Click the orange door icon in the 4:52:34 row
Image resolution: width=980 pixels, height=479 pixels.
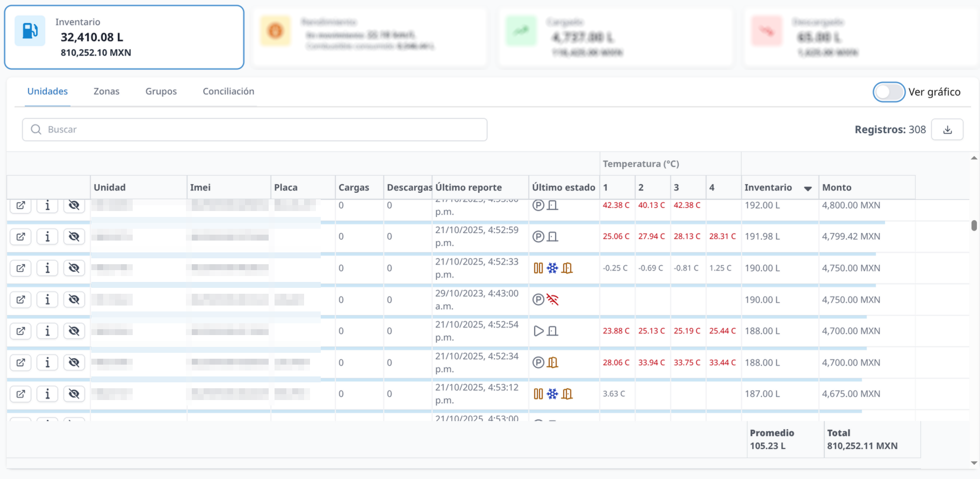[552, 363]
